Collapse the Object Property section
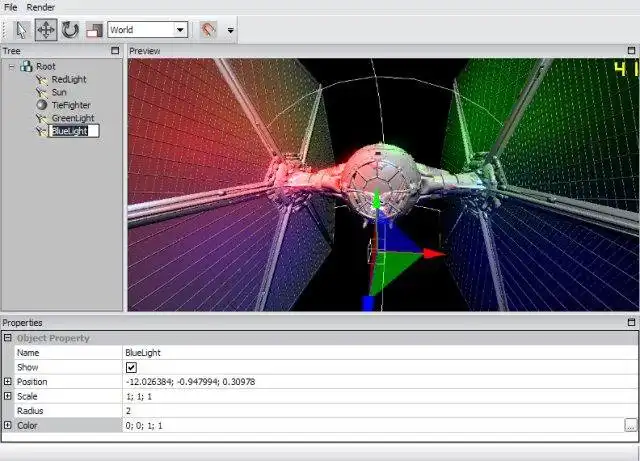Viewport: 640px width, 461px height. point(7,338)
